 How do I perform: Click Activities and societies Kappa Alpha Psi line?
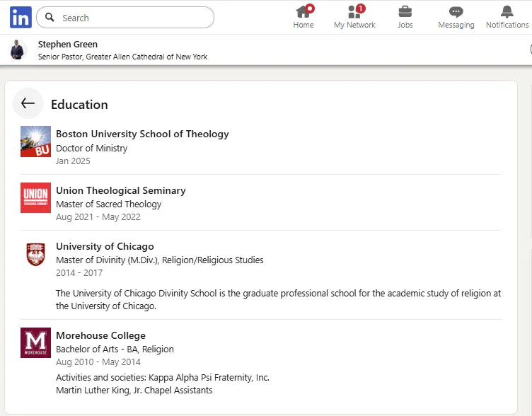(x=163, y=378)
